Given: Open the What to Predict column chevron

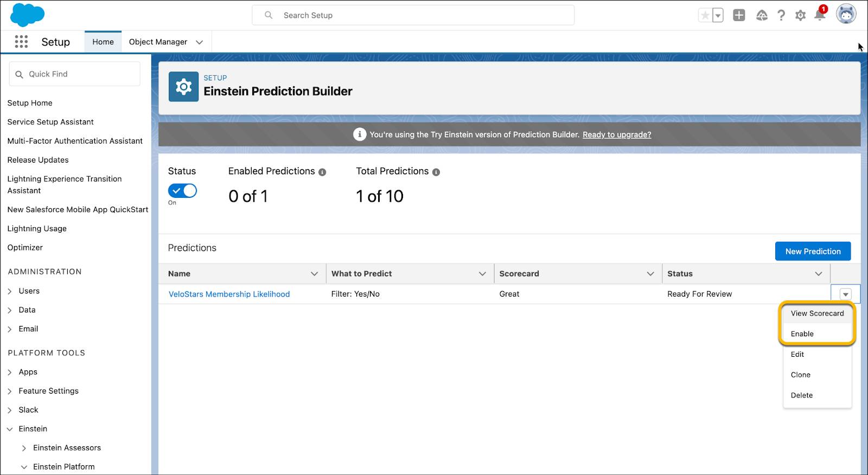Looking at the screenshot, I should (482, 274).
